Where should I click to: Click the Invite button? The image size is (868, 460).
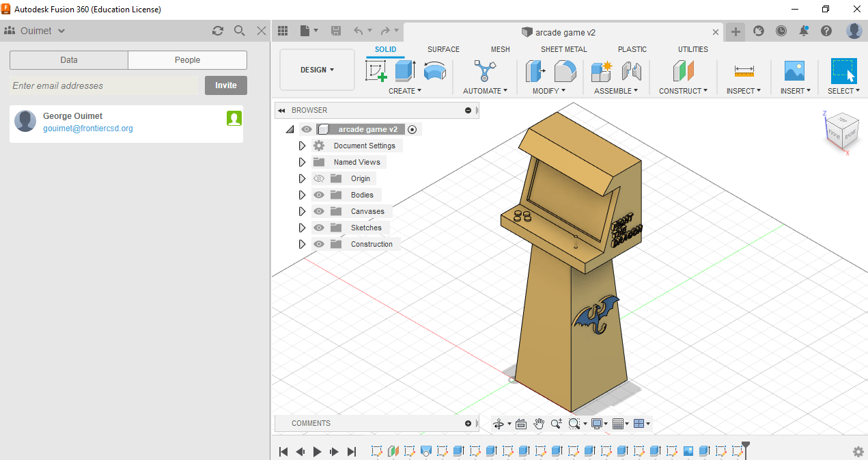click(226, 85)
